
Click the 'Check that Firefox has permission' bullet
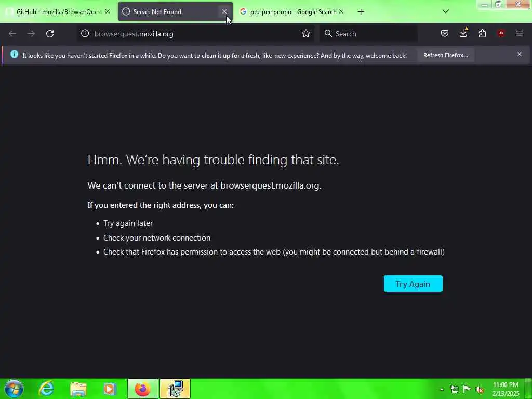274,252
